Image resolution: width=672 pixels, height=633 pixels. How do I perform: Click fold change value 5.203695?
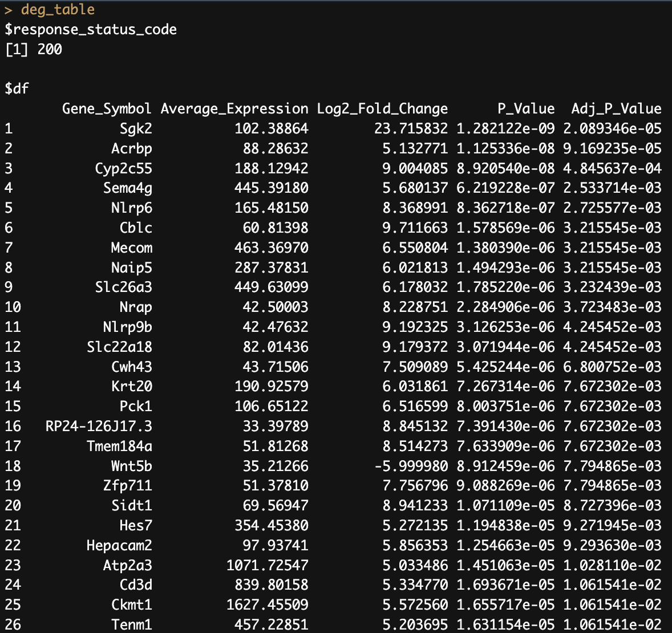click(x=415, y=624)
